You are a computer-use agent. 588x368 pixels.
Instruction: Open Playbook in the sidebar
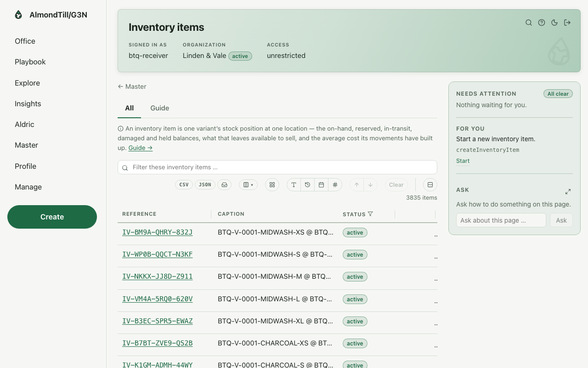pyautogui.click(x=30, y=62)
